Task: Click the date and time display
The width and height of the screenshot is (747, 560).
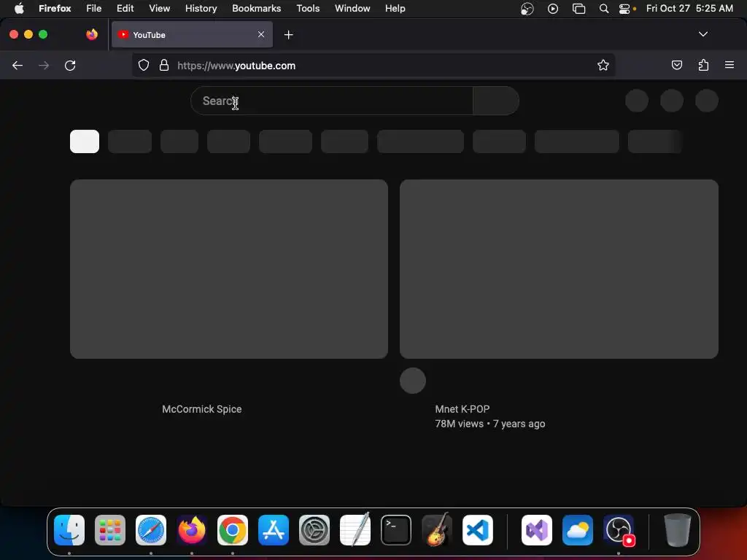Action: pos(689,8)
